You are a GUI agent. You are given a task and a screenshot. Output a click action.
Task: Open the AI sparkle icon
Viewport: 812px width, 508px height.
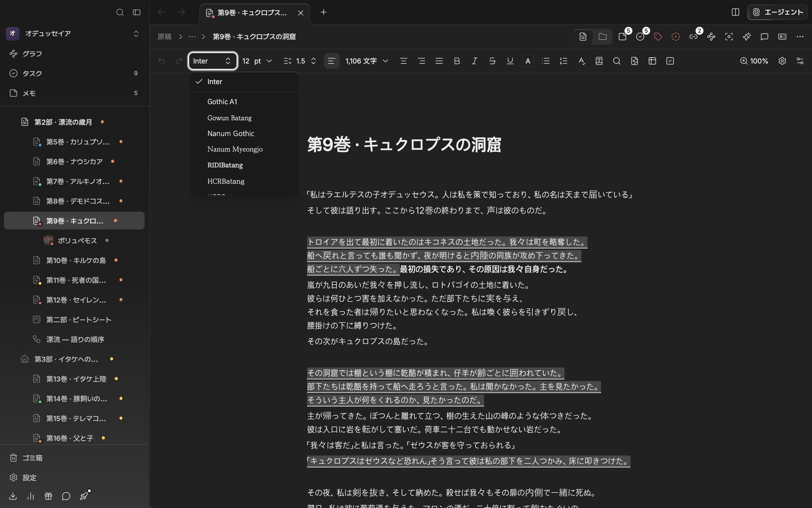(x=747, y=37)
